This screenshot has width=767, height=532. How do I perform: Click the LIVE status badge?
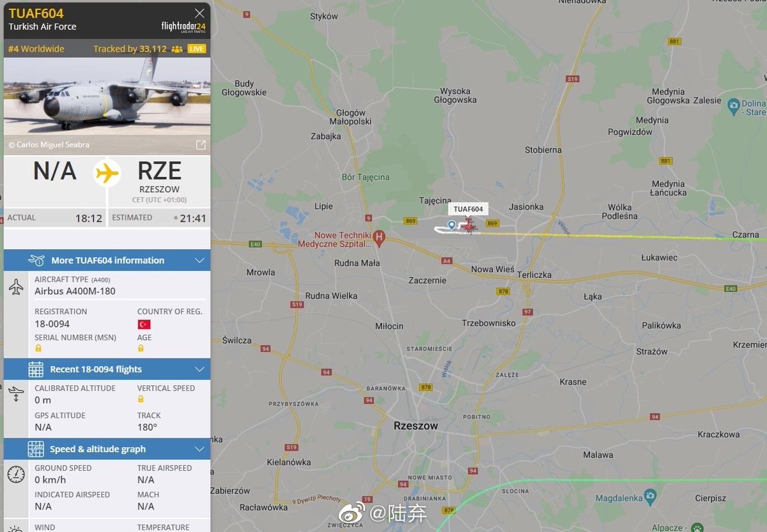tap(196, 49)
